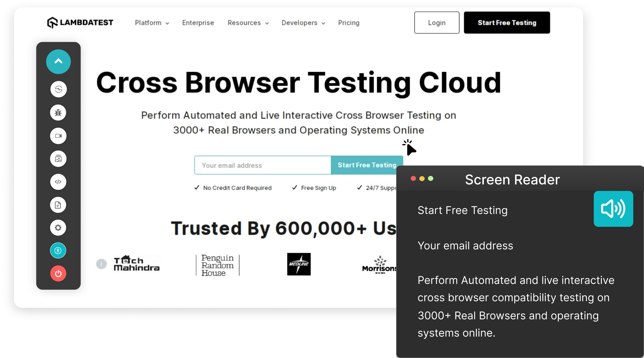Open the Pricing page
This screenshot has width=644, height=358.
pos(349,23)
